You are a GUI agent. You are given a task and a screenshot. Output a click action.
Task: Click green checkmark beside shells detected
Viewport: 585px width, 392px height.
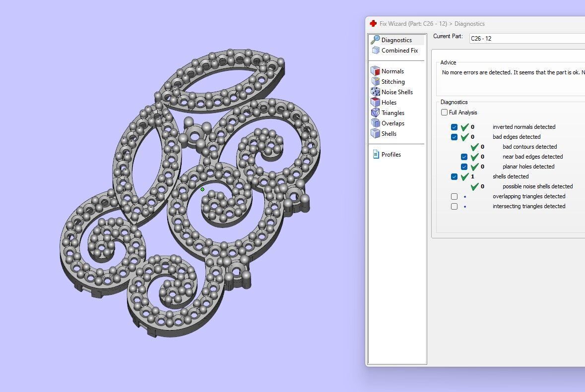point(464,176)
